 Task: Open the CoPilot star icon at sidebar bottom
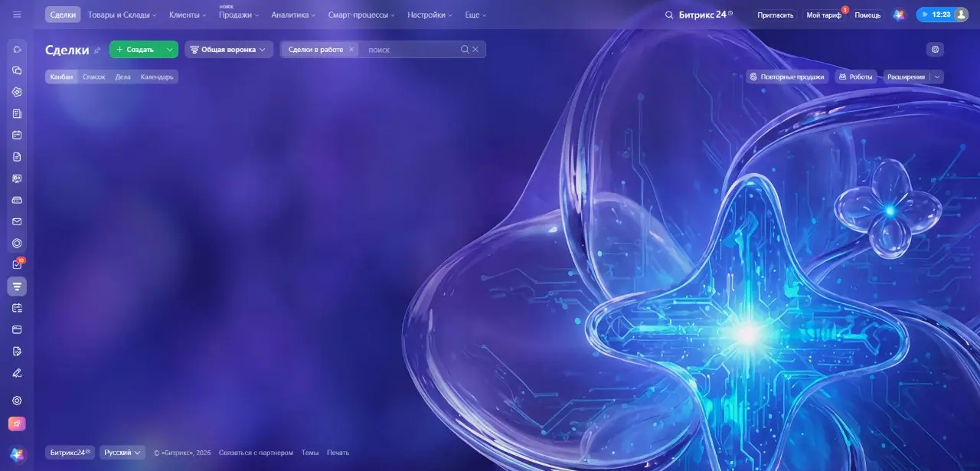coord(17,455)
